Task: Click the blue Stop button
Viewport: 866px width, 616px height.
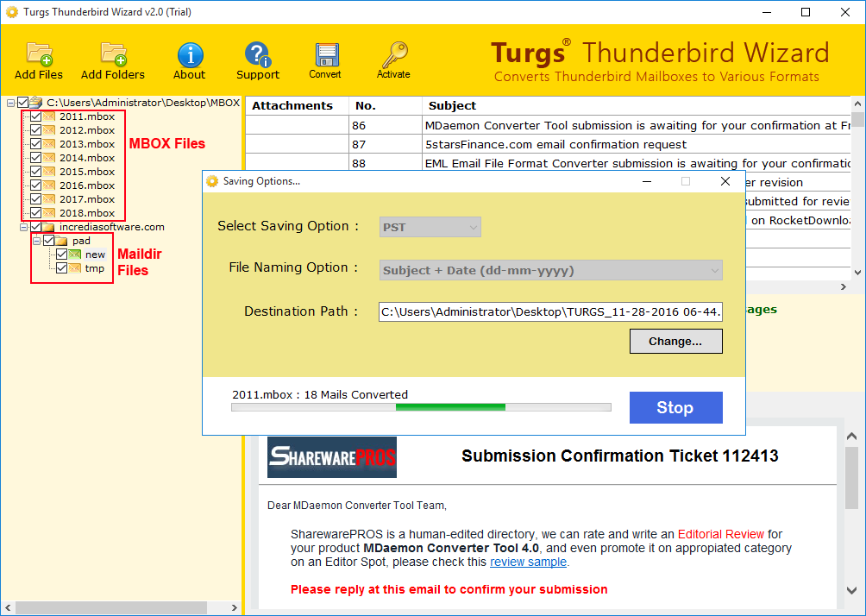Action: [675, 408]
